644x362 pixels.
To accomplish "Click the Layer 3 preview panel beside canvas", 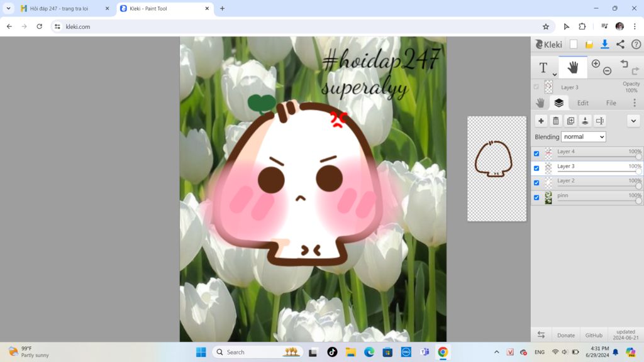I will [497, 168].
